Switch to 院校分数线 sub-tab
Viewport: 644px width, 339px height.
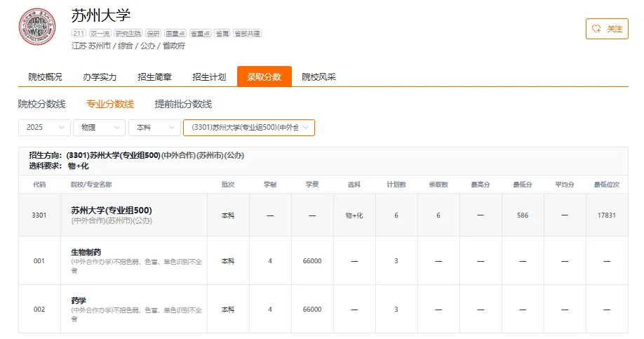tap(42, 104)
